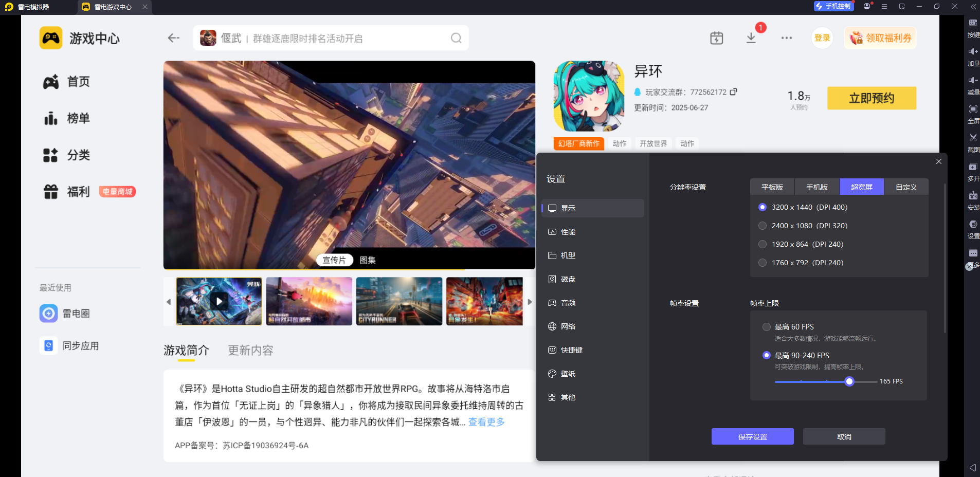
Task: Select the CITYRUNNER screenshot thumbnail
Action: pyautogui.click(x=399, y=301)
